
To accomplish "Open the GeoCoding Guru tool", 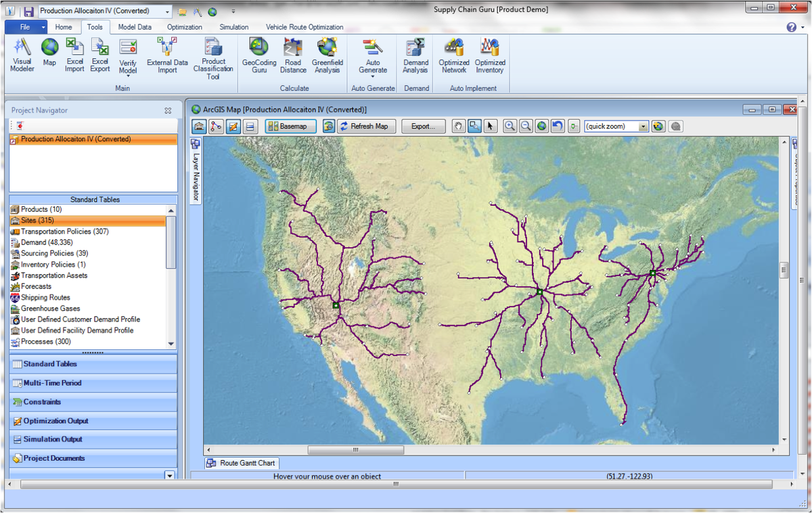I will [x=258, y=55].
